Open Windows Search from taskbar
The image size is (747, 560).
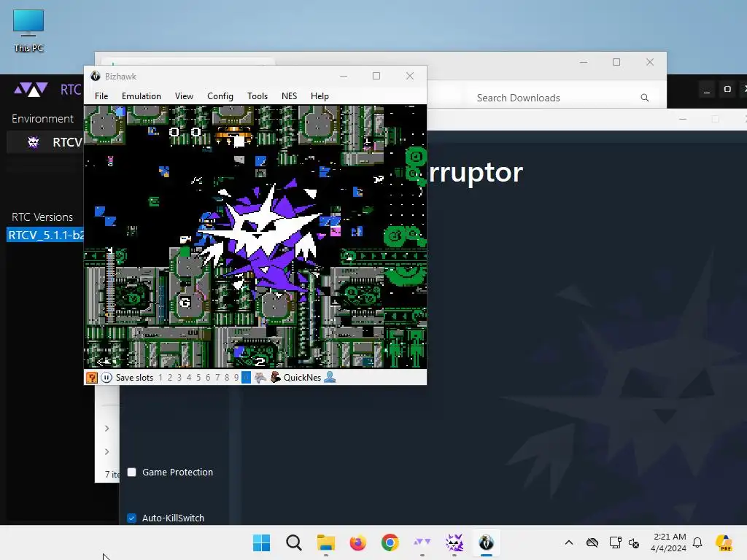[x=294, y=542]
